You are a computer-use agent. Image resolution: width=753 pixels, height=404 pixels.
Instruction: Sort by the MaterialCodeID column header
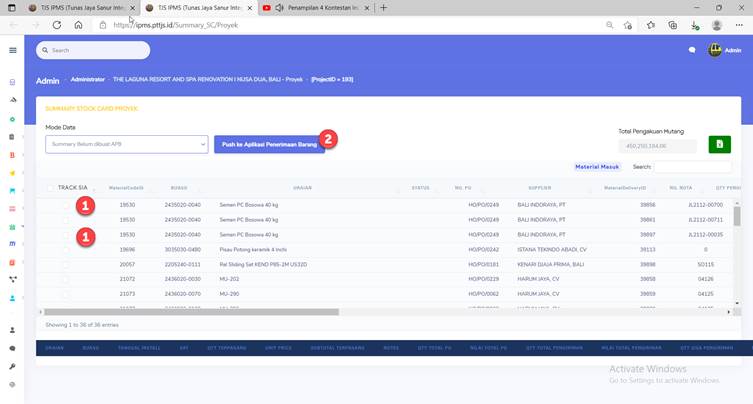click(x=126, y=187)
